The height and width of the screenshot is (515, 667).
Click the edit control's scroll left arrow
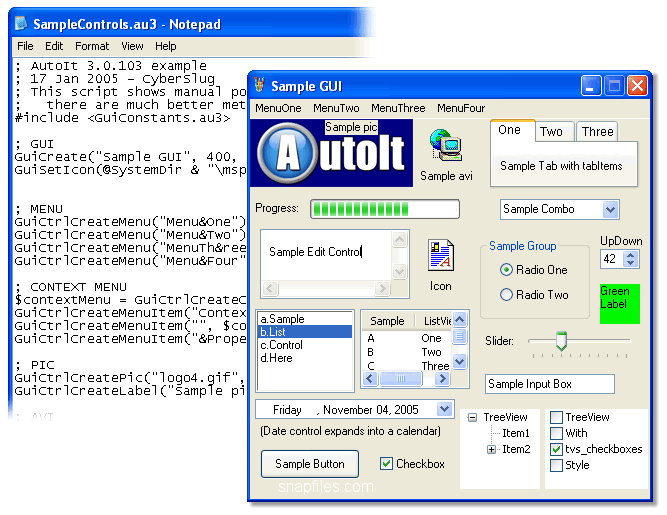270,289
